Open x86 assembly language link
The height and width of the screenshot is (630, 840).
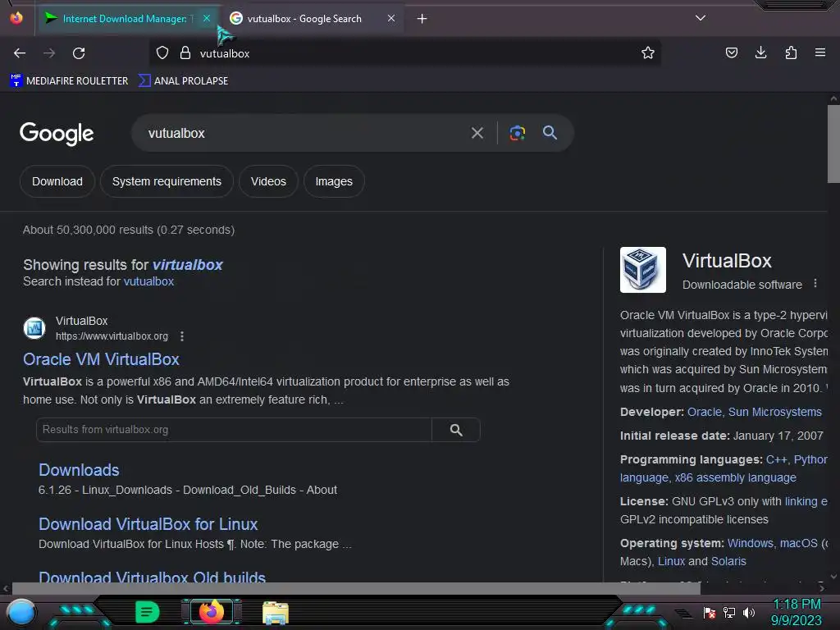736,477
